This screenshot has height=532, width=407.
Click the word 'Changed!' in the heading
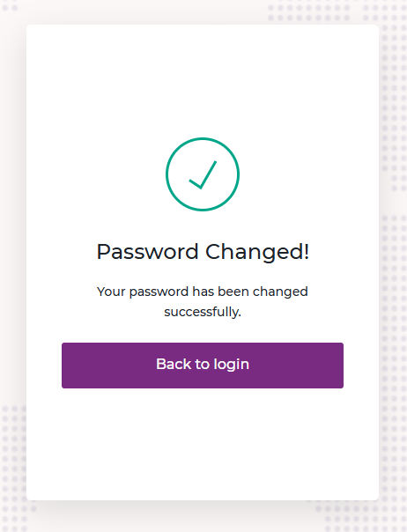click(x=257, y=252)
